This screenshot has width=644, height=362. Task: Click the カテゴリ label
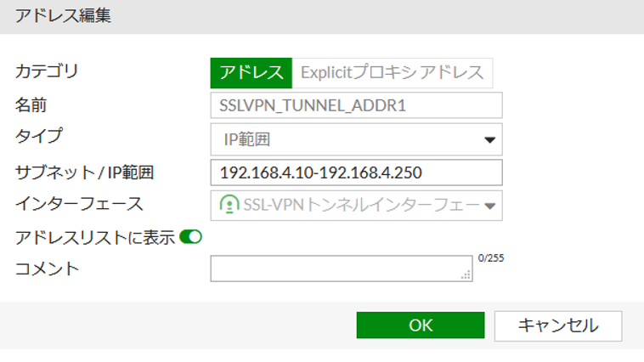pyautogui.click(x=47, y=71)
